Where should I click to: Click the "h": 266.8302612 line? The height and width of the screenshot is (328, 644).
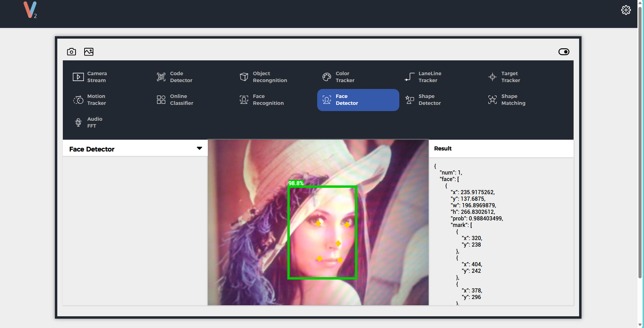(x=473, y=212)
